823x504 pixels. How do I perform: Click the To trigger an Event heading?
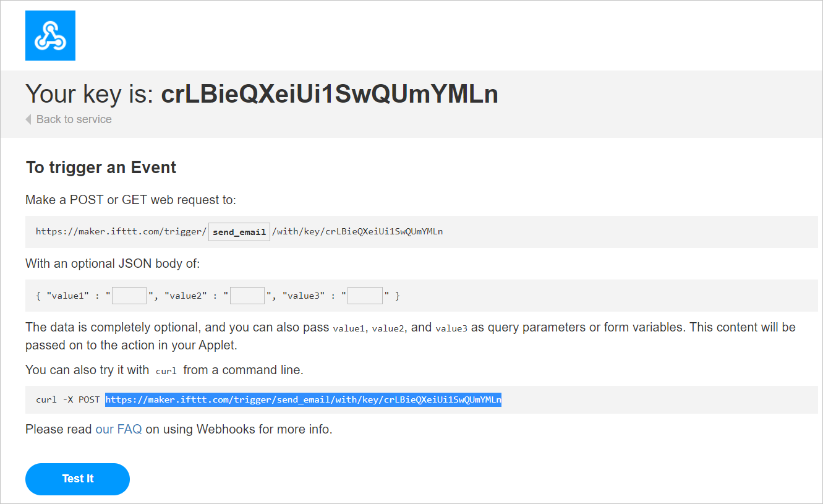click(x=101, y=168)
